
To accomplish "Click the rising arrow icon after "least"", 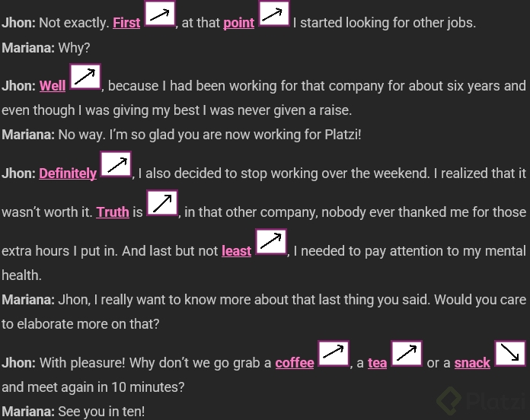I will tap(271, 242).
